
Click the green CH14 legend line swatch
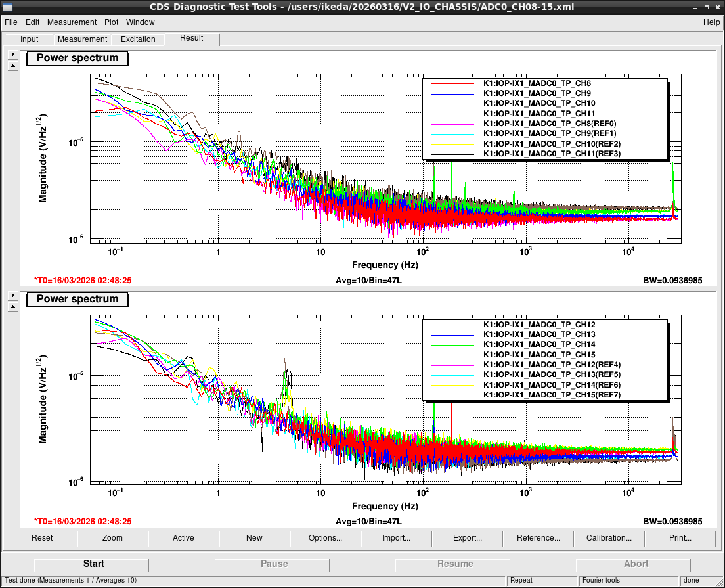452,345
